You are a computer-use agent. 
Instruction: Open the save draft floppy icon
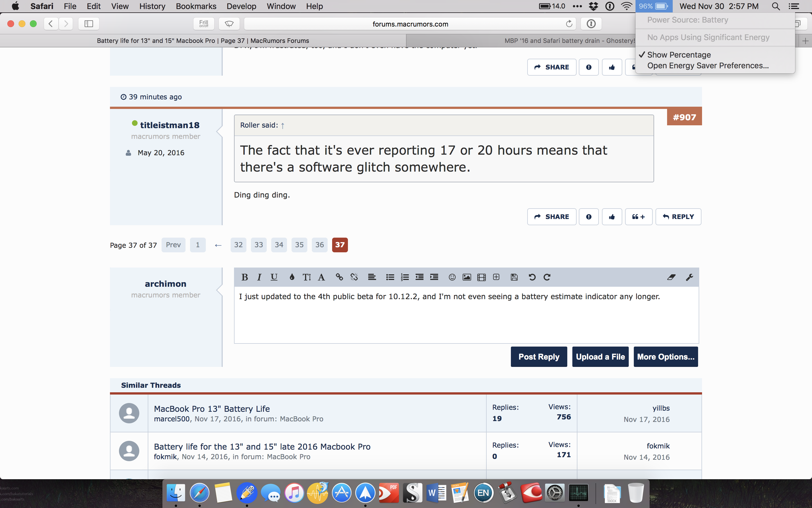[514, 277]
